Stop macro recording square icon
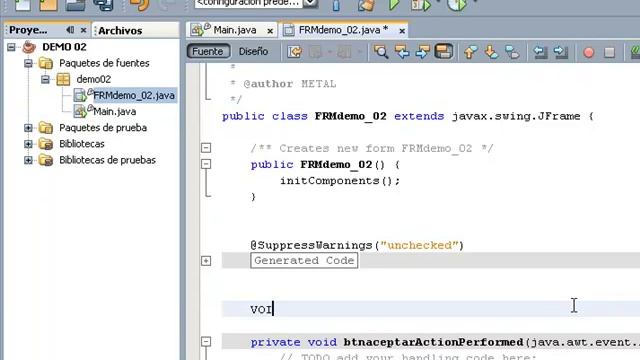The width and height of the screenshot is (640, 360). pyautogui.click(x=609, y=52)
